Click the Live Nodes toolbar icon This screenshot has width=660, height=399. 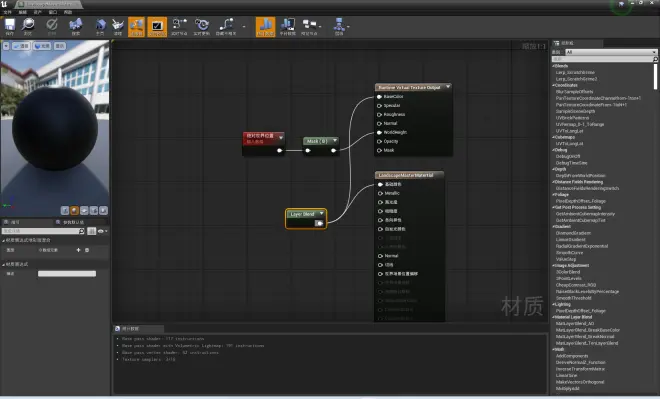[x=179, y=27]
